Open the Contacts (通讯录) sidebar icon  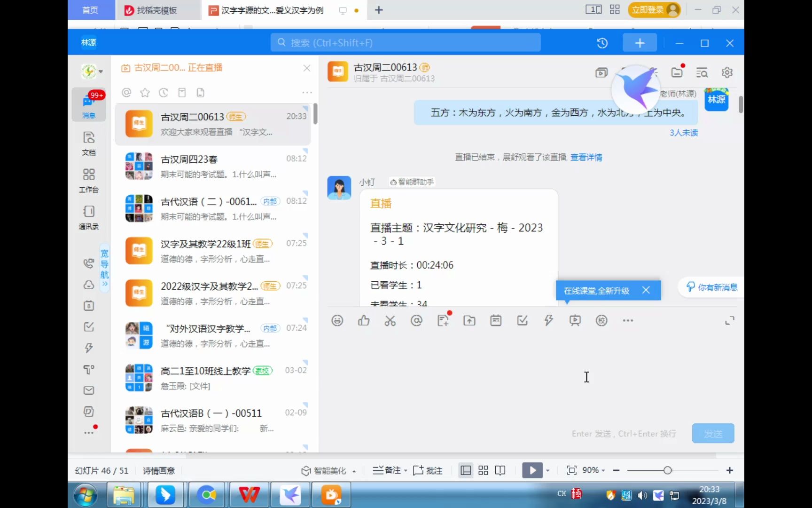88,218
